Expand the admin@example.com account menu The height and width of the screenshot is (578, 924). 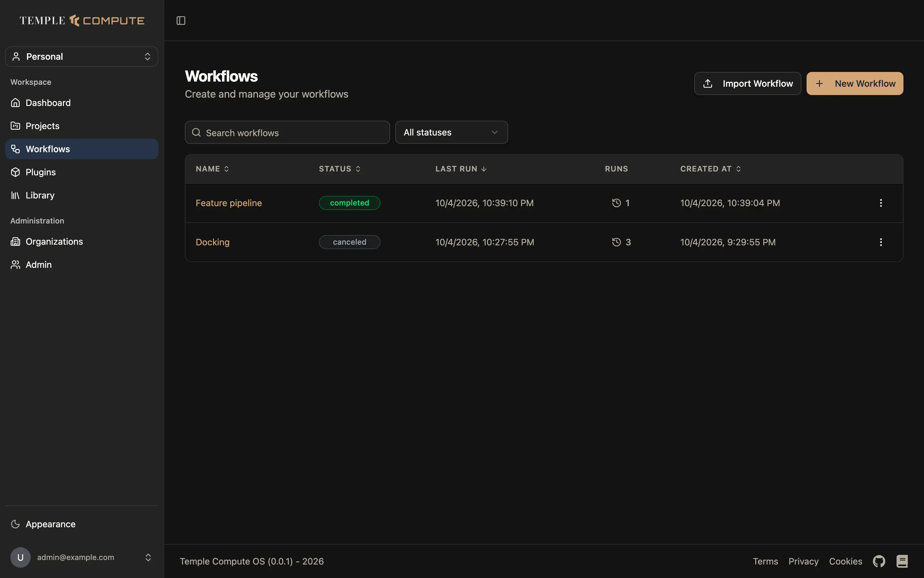82,557
